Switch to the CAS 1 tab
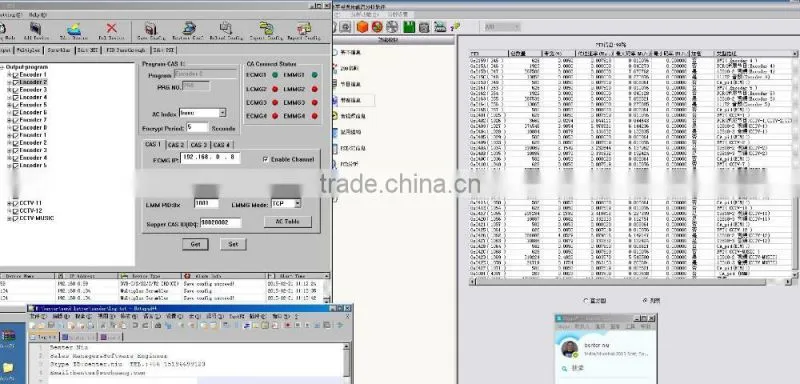The width and height of the screenshot is (800, 384). click(x=153, y=145)
